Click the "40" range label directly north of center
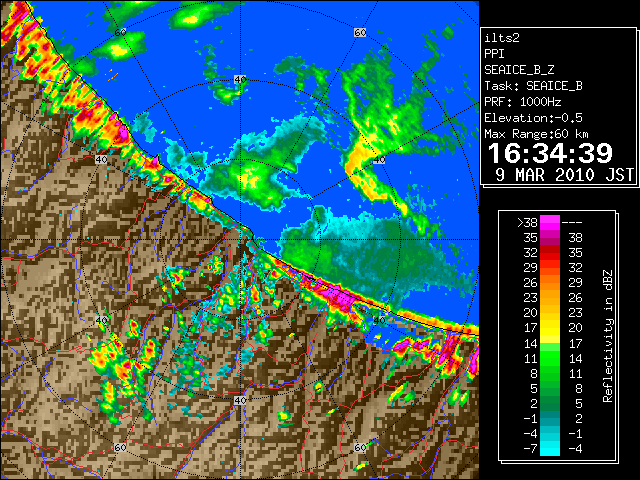Screen dimensions: 640x480 click(240, 80)
